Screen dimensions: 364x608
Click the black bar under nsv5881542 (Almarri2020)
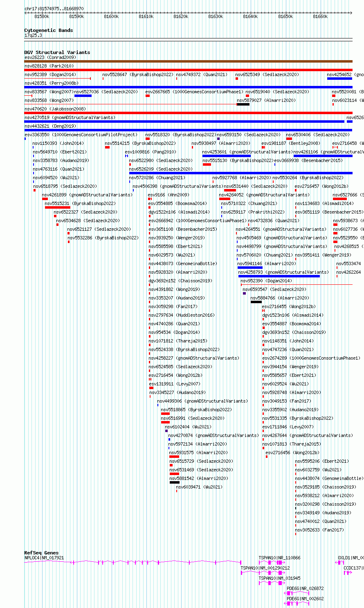pyautogui.click(x=175, y=482)
